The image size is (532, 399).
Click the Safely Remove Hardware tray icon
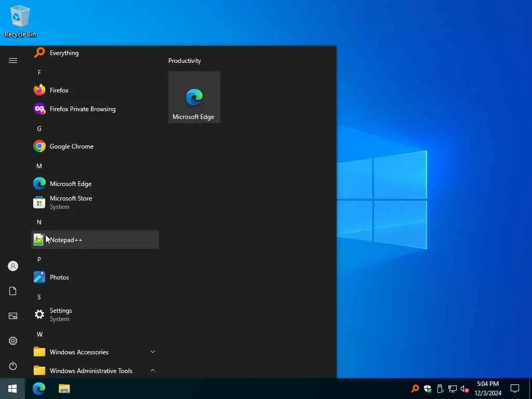[440, 389]
